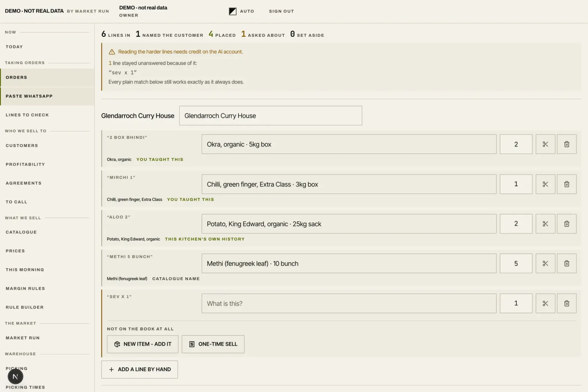This screenshot has height=392, width=588.
Task: Click scissors icon on Chilli line
Action: point(545,184)
